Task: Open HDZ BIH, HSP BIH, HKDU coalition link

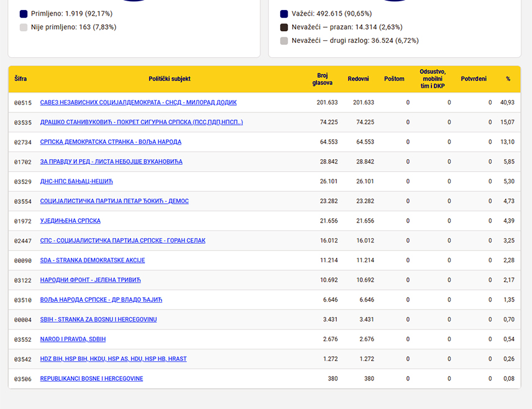Action: coord(113,359)
